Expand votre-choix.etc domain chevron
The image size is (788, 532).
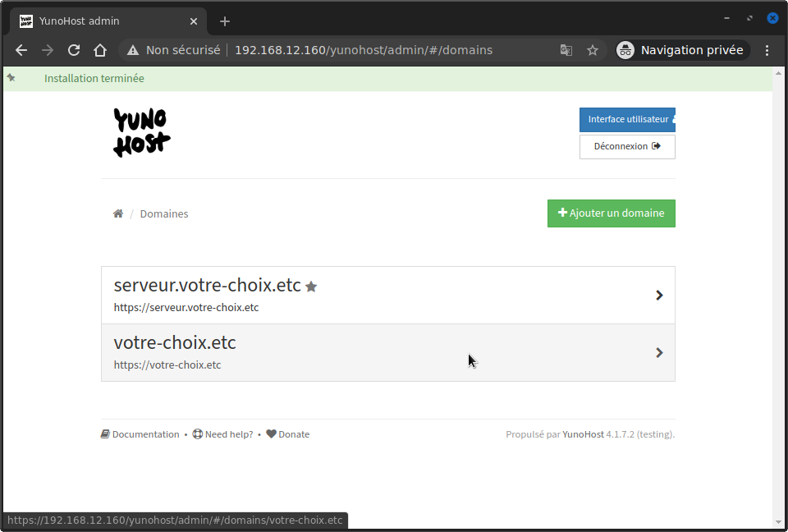[659, 352]
